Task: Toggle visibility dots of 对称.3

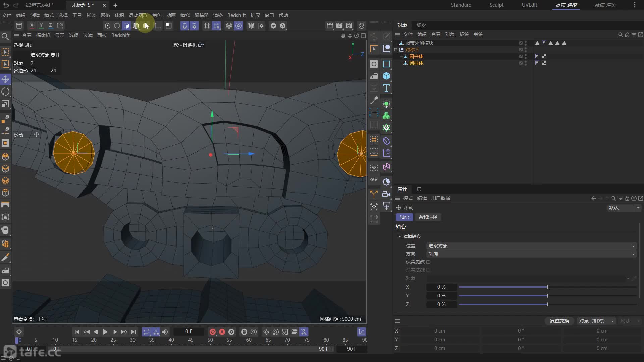Action: tap(526, 50)
